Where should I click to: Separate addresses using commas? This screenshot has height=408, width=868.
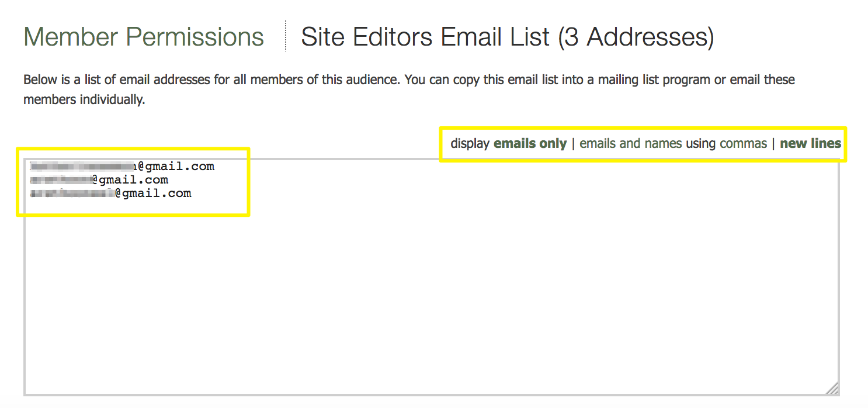[x=743, y=144]
